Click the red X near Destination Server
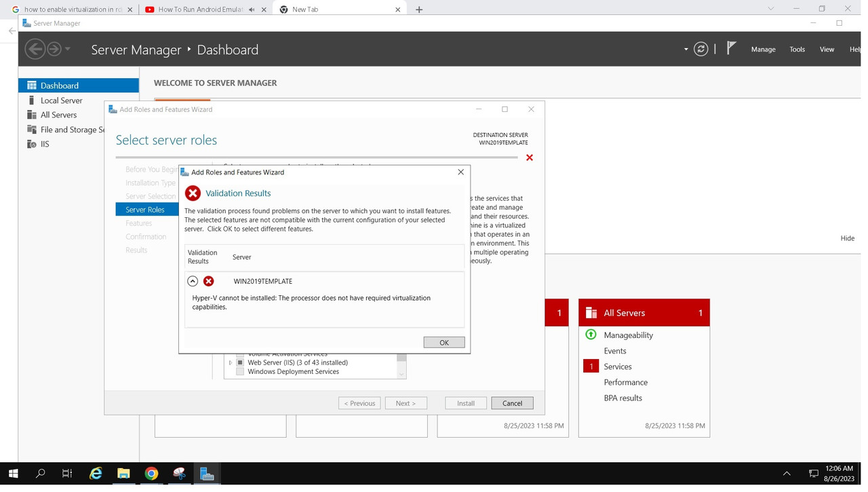Screen dimensions: 868x492 pyautogui.click(x=530, y=157)
